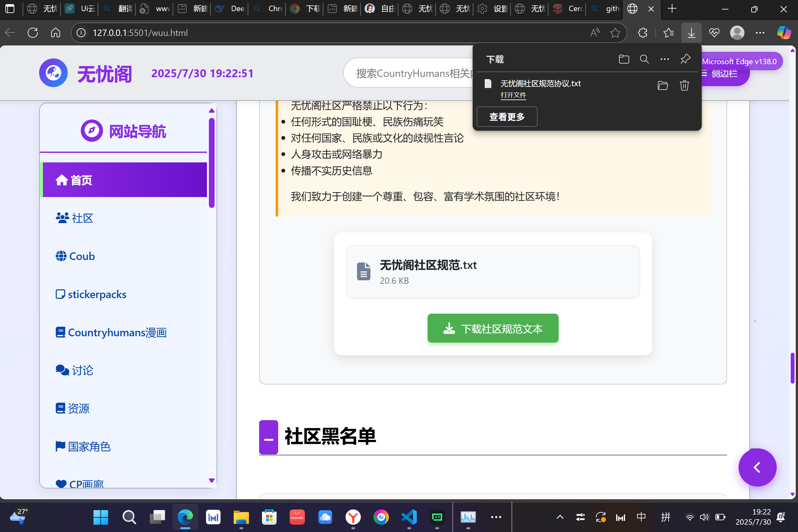This screenshot has width=798, height=532.
Task: Click the 无忧阁社区规范.txt file card
Action: coord(493,271)
